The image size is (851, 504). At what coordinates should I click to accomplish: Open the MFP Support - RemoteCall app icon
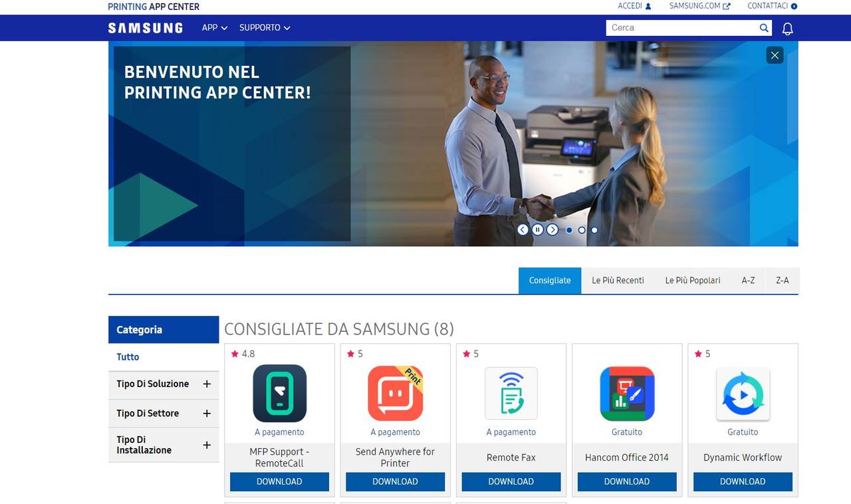[x=279, y=393]
